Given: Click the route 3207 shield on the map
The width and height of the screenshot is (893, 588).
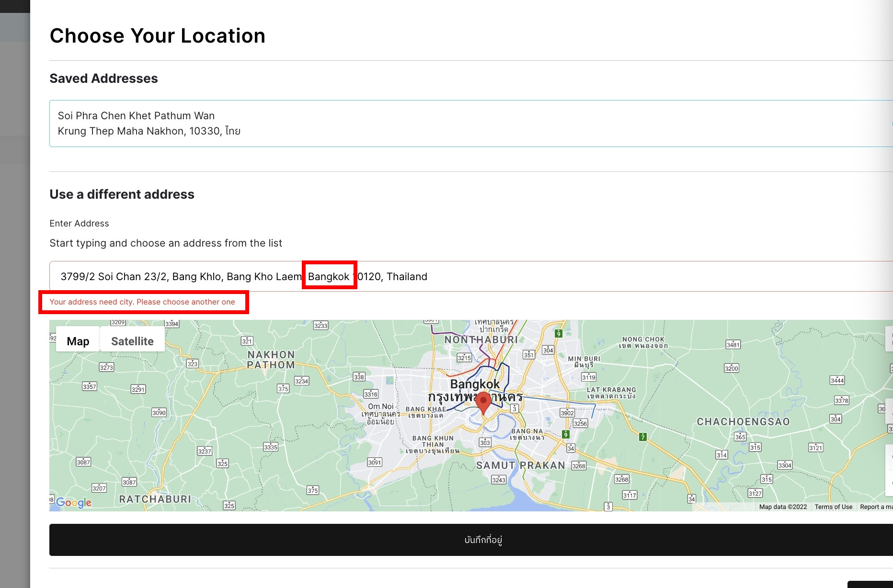Looking at the screenshot, I should (x=99, y=488).
